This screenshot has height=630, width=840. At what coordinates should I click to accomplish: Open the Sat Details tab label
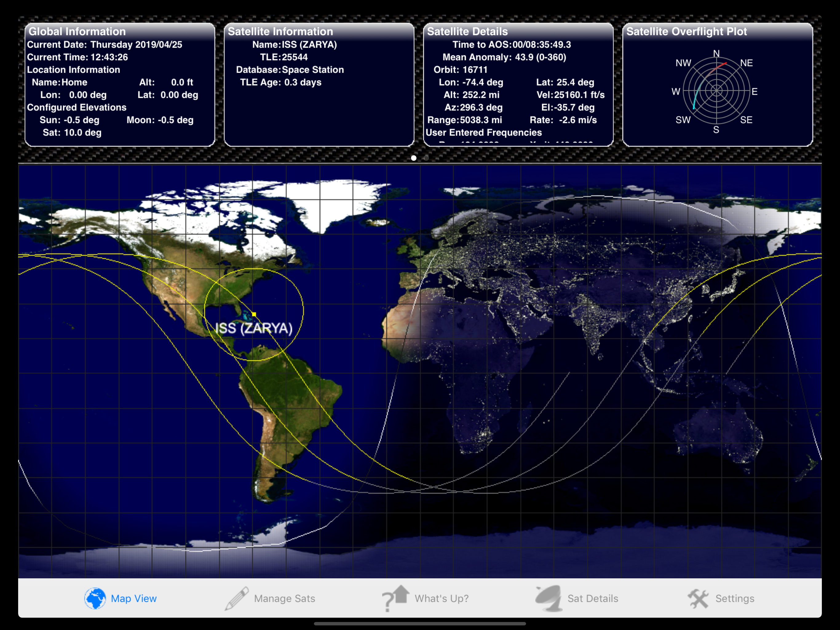point(593,598)
